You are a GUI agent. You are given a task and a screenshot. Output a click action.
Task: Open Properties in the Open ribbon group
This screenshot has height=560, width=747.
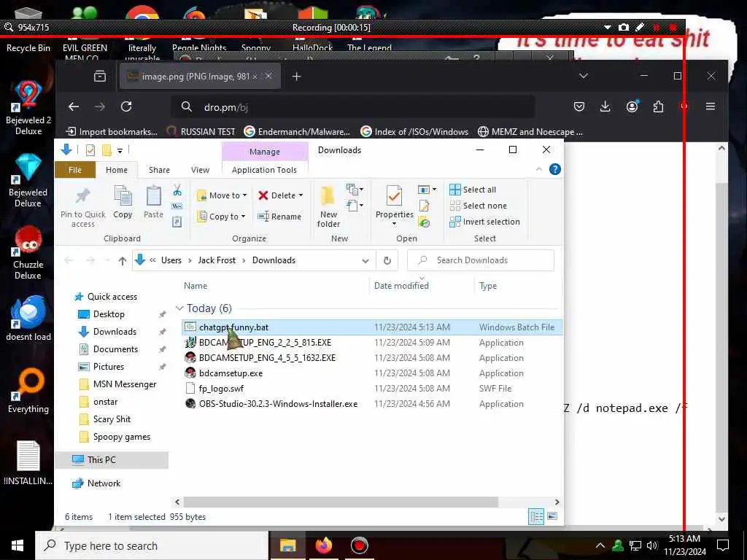click(x=394, y=206)
